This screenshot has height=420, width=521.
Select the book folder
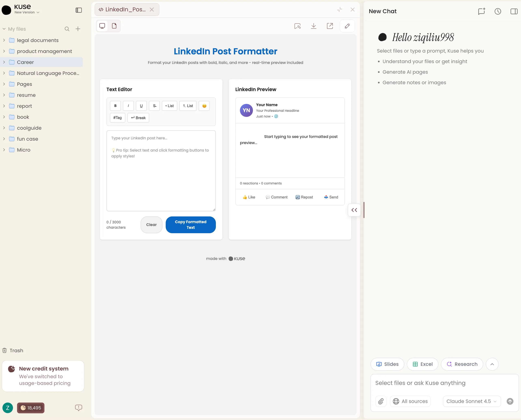(42, 117)
